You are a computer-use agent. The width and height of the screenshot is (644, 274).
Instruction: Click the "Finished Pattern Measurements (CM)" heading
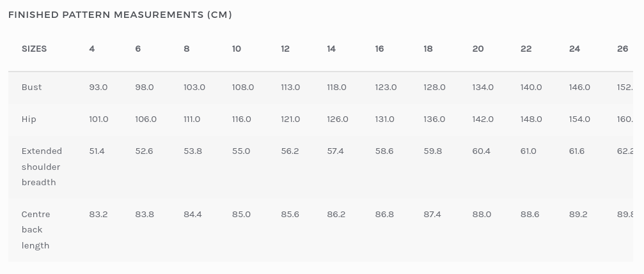coord(120,15)
